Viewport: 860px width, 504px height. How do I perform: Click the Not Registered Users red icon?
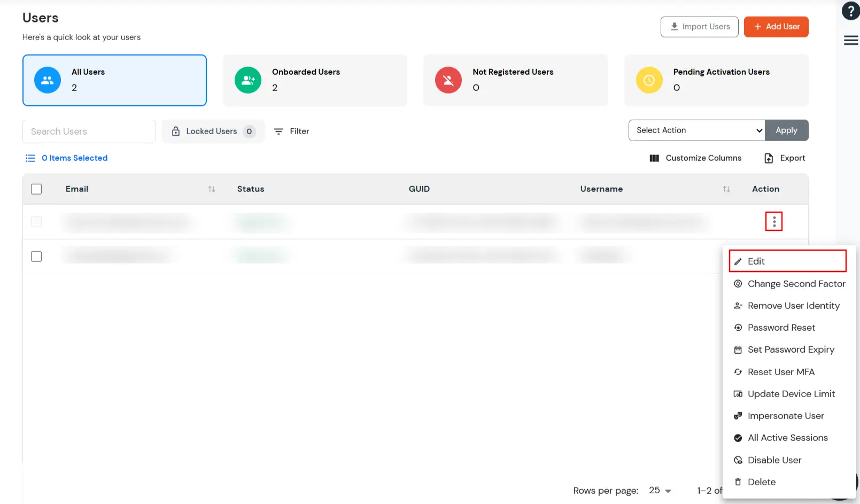pos(448,80)
